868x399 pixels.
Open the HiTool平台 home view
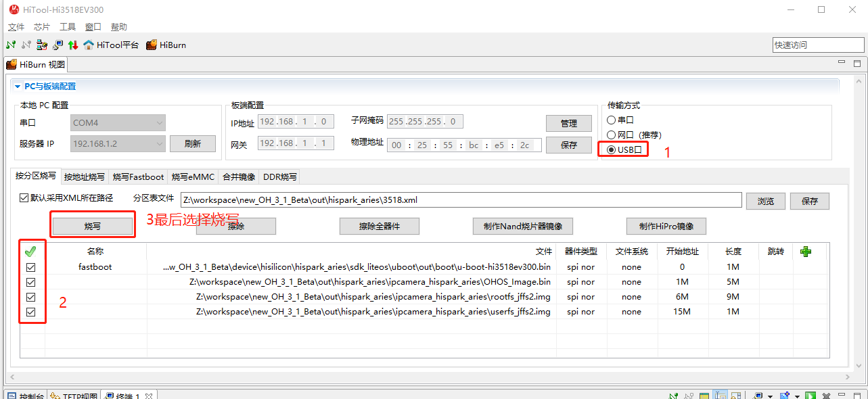coord(112,45)
